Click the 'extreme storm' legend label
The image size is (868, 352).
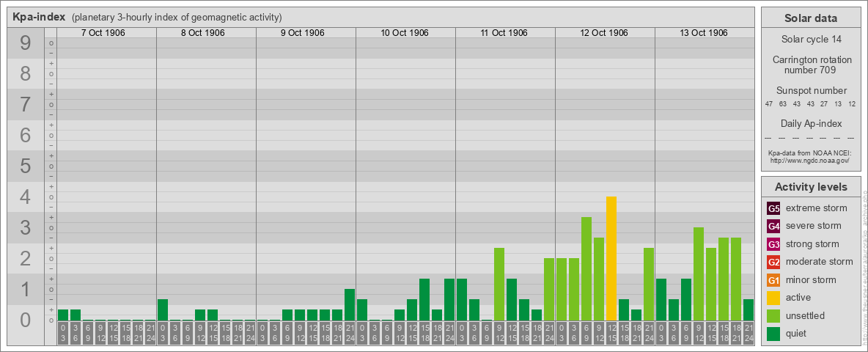click(x=817, y=209)
